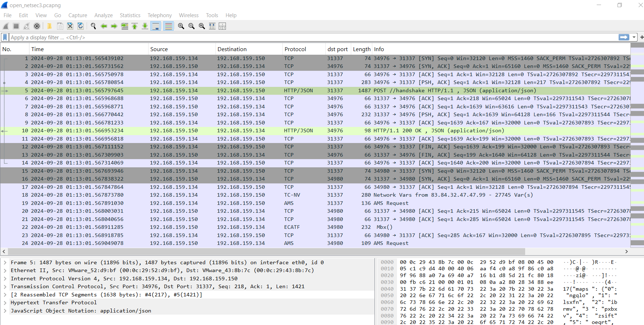Sort by the No. column
This screenshot has height=325, width=644.
tap(15, 49)
